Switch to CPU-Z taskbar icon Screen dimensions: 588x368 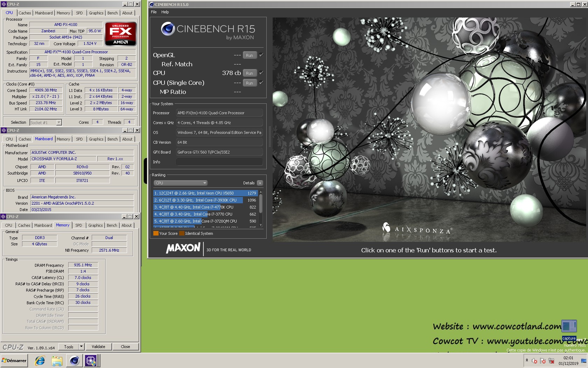coord(91,361)
